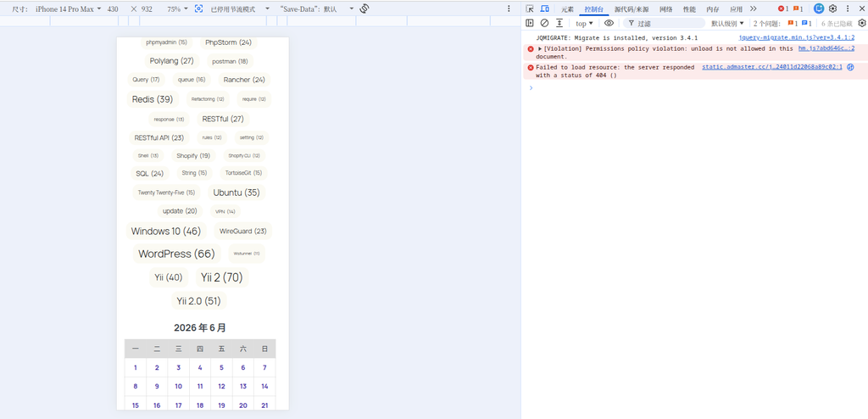Viewport: 868px width, 419px height.
Task: Click the Rancher (24) tag
Action: click(244, 80)
